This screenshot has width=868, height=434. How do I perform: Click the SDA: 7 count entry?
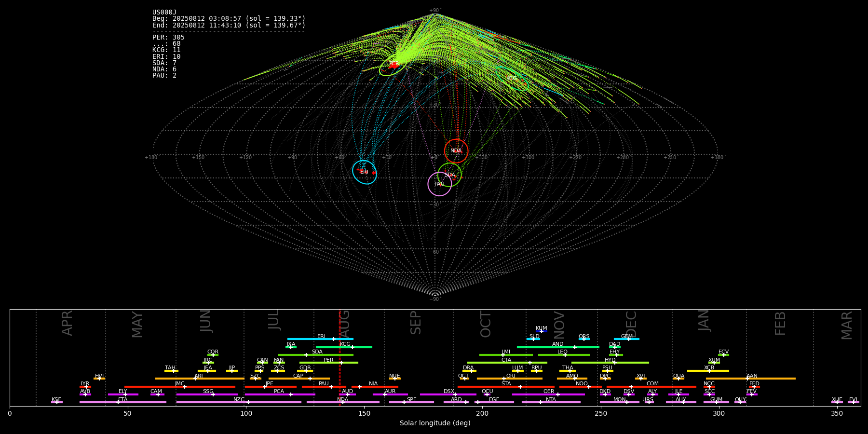point(164,63)
